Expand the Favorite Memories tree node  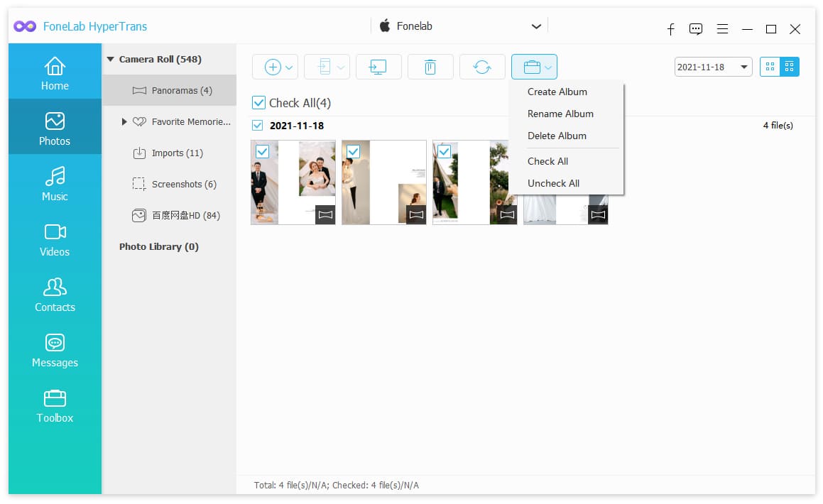coord(124,121)
